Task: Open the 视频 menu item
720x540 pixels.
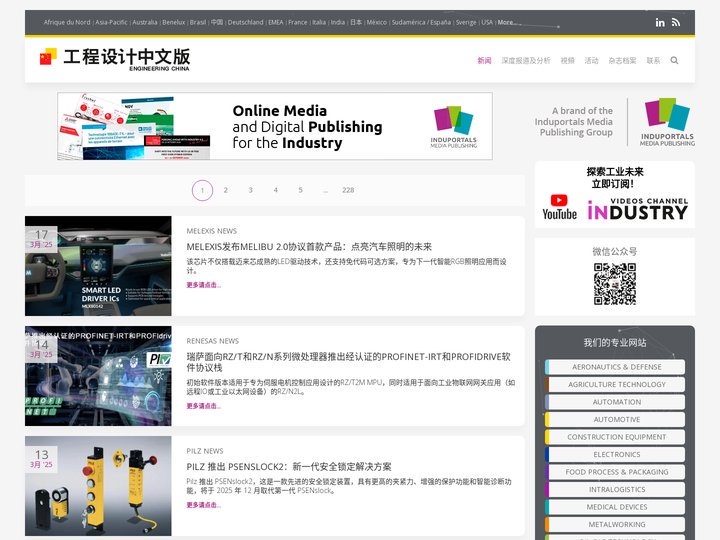Action: [568, 61]
